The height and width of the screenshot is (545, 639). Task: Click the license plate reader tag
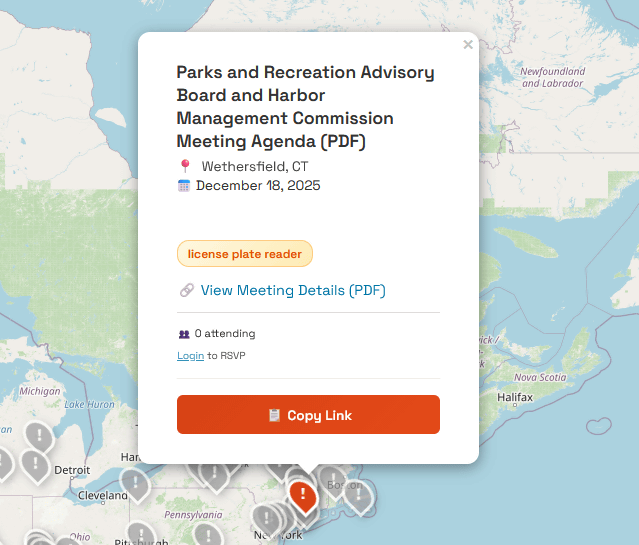click(245, 254)
